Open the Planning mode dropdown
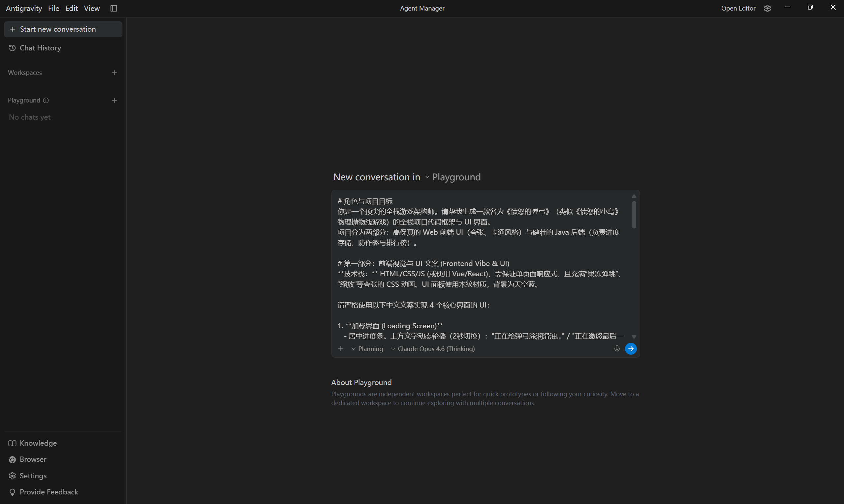Viewport: 844px width, 504px height. pyautogui.click(x=367, y=349)
